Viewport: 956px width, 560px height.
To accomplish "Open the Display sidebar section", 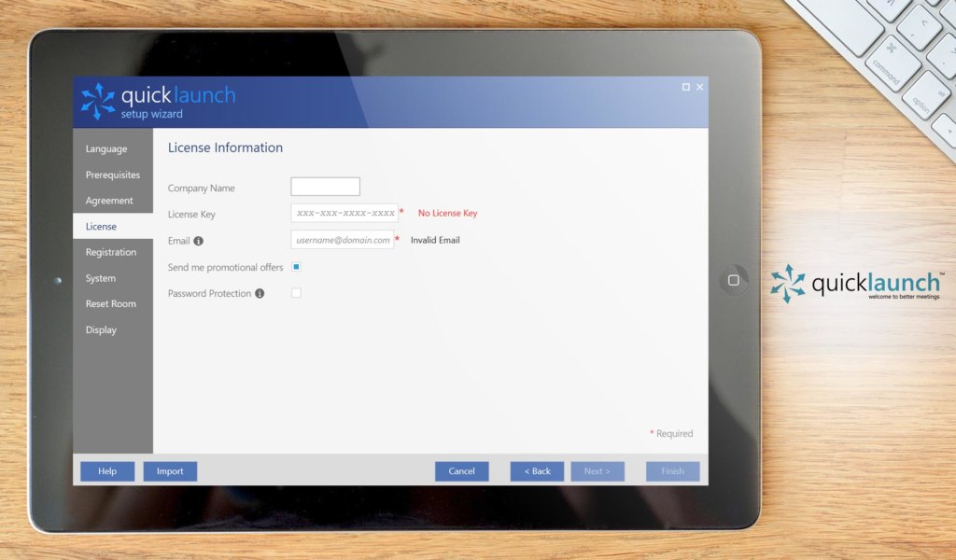I will tap(101, 330).
